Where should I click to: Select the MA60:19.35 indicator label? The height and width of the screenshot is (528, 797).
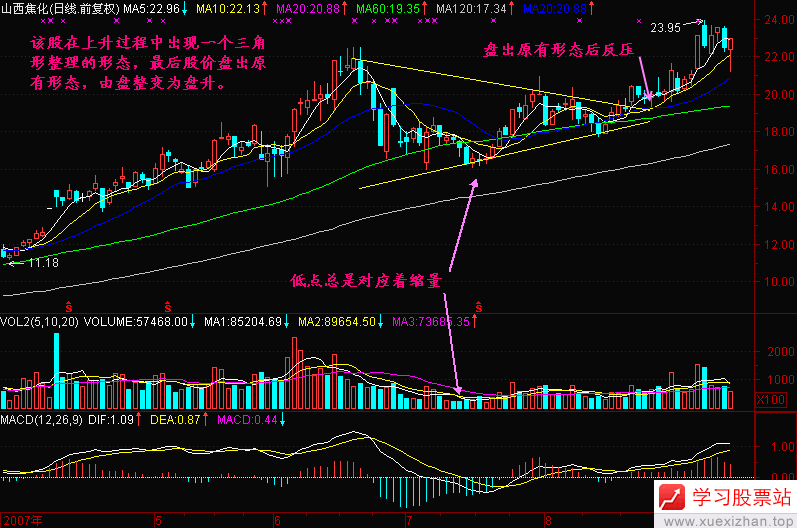pos(388,8)
